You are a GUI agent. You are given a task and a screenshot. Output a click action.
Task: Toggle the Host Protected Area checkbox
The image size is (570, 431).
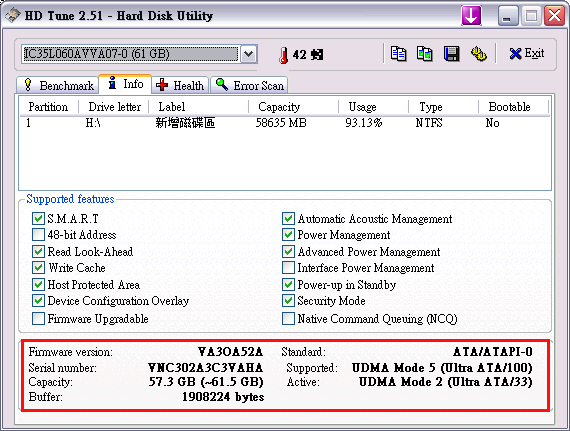(x=38, y=285)
